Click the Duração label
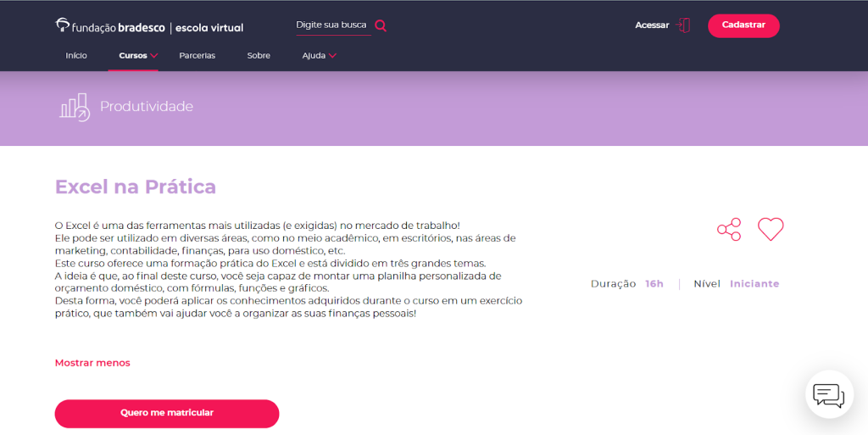 [x=614, y=284]
